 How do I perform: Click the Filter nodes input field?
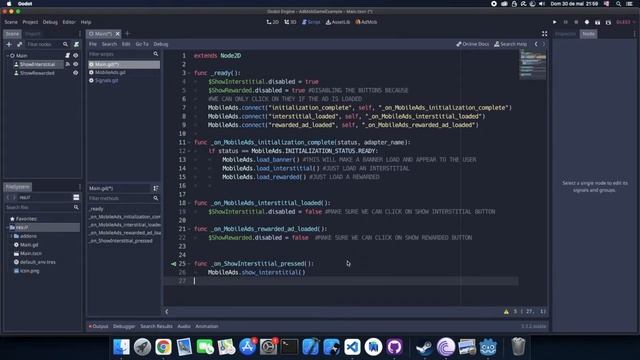coord(44,44)
